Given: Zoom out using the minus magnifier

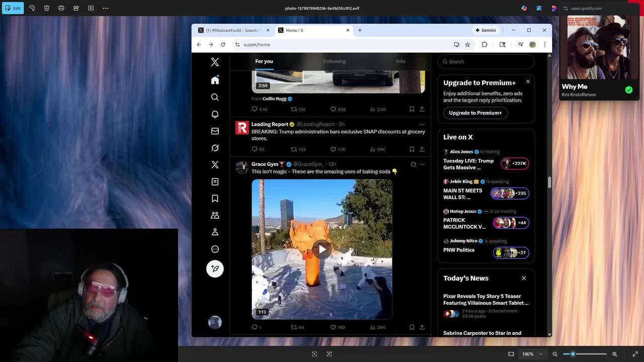Looking at the screenshot, I should pos(555,354).
